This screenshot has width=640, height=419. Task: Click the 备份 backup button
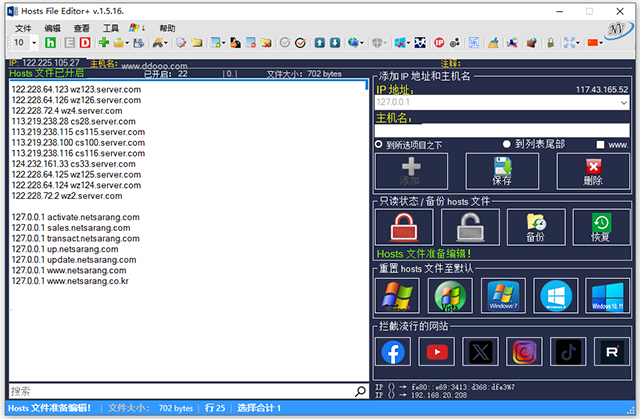pyautogui.click(x=536, y=227)
